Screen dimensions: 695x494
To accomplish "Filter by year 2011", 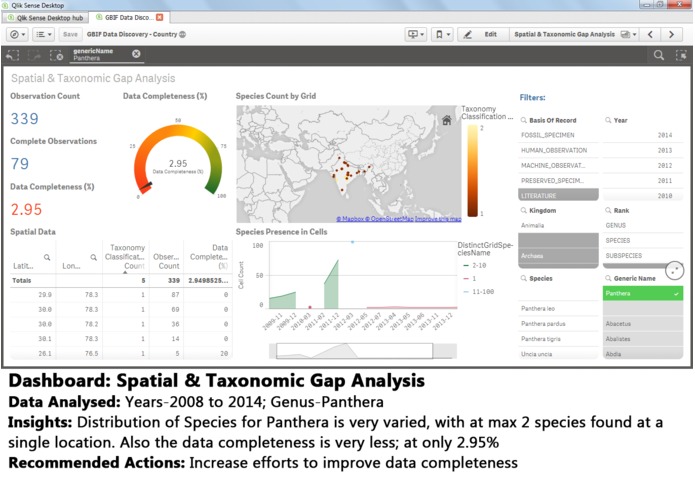I will pos(643,180).
